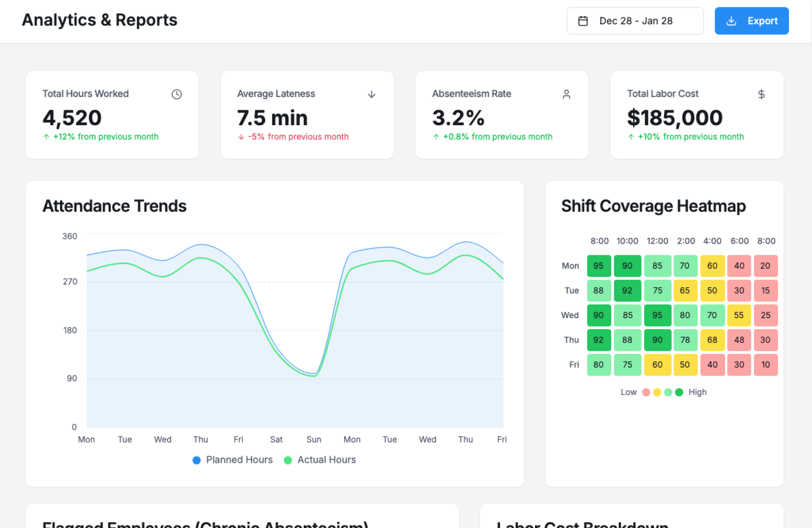Image resolution: width=812 pixels, height=528 pixels.
Task: Click the Wednesday 12:00 cell showing 95
Action: (657, 315)
